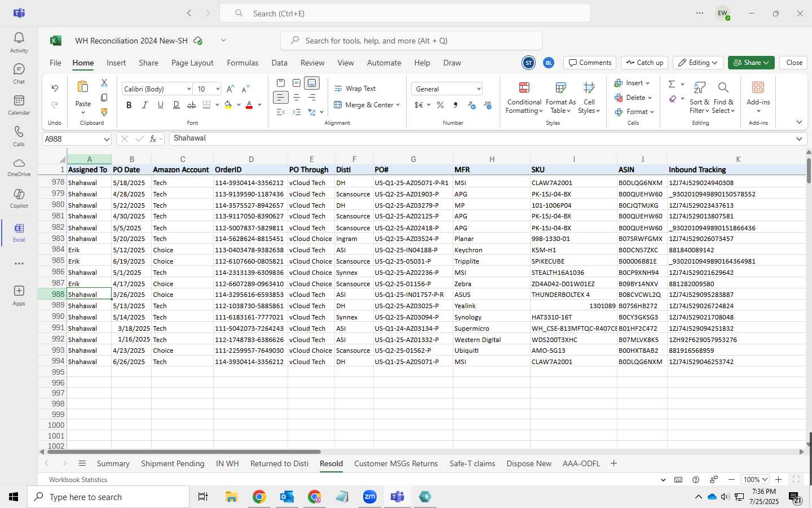812x508 pixels.
Task: Click Merge & Center
Action: point(363,105)
